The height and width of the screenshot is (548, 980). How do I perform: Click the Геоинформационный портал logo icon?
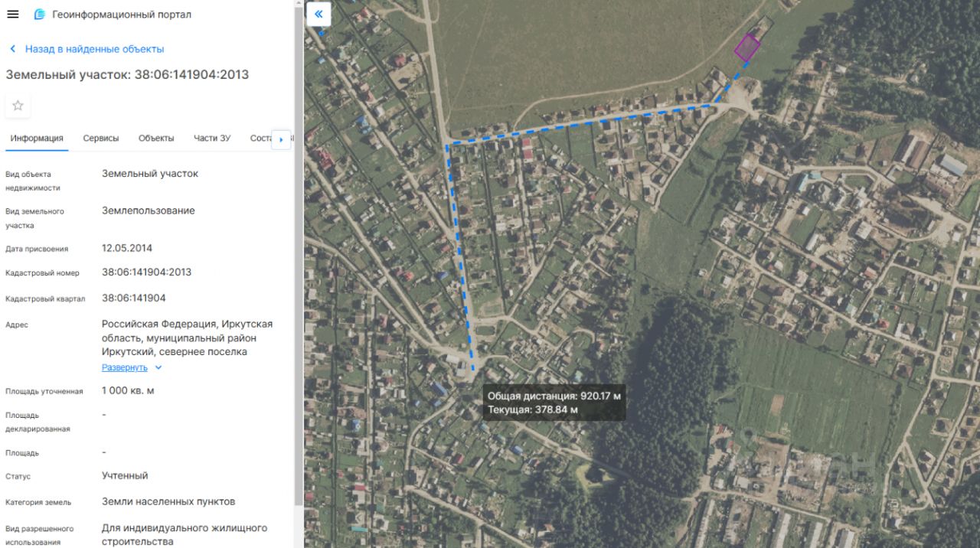(40, 15)
